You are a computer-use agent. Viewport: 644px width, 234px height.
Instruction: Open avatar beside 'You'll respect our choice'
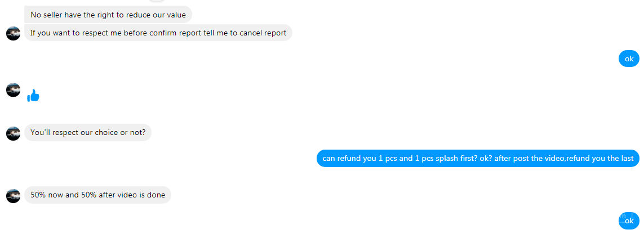coord(13,133)
